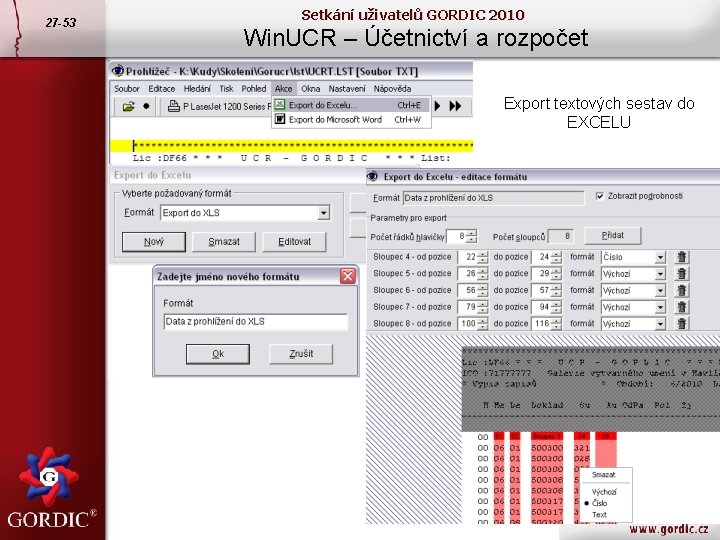Close the 'Zadejte jméno nového formátu' dialog
The height and width of the screenshot is (540, 720).
(348, 276)
